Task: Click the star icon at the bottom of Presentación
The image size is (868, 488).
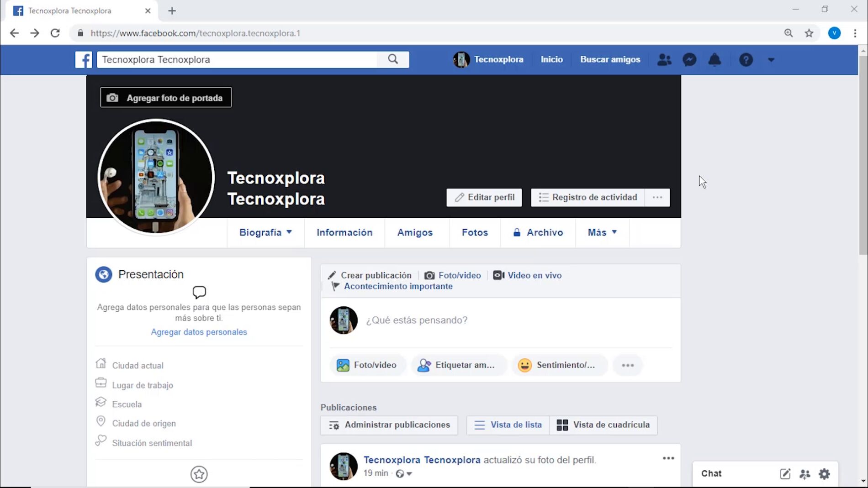Action: (199, 474)
